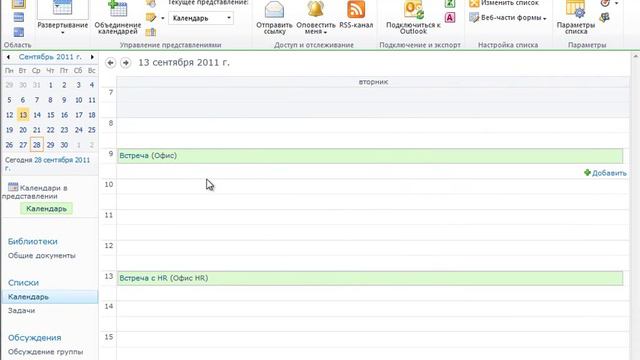The height and width of the screenshot is (360, 640).
Task: Open the Списки heading in sidebar
Action: pos(23,282)
